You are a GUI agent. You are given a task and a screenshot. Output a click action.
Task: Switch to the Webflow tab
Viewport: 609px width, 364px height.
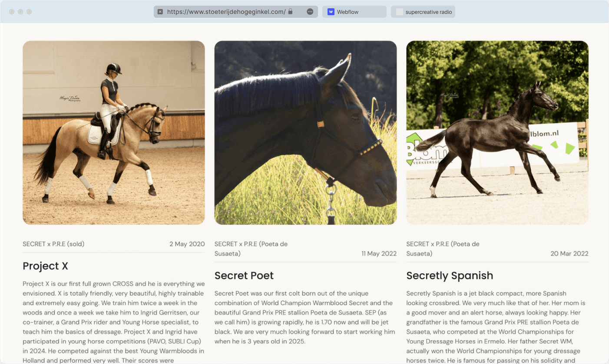coord(354,12)
